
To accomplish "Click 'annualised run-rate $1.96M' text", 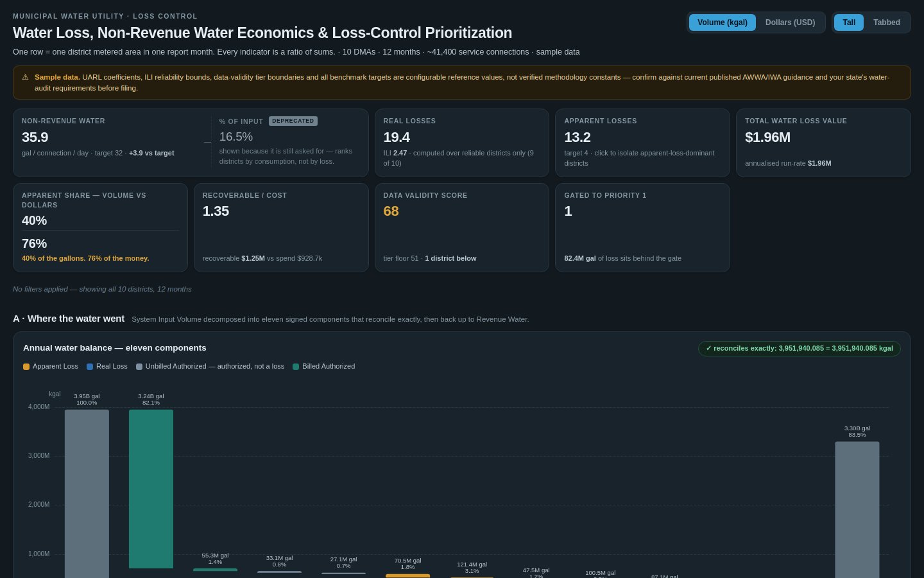I will [x=788, y=163].
